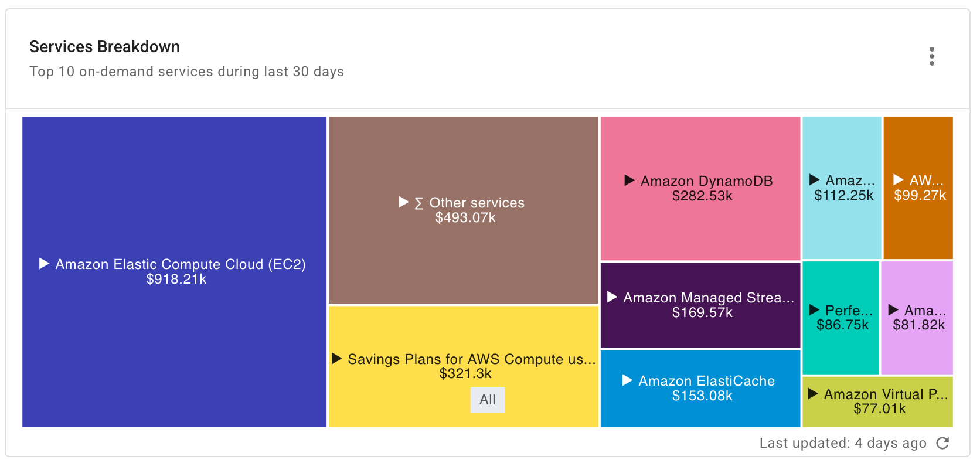Open the Services Breakdown options menu
Viewport: 980px width, 463px height.
coord(933,56)
